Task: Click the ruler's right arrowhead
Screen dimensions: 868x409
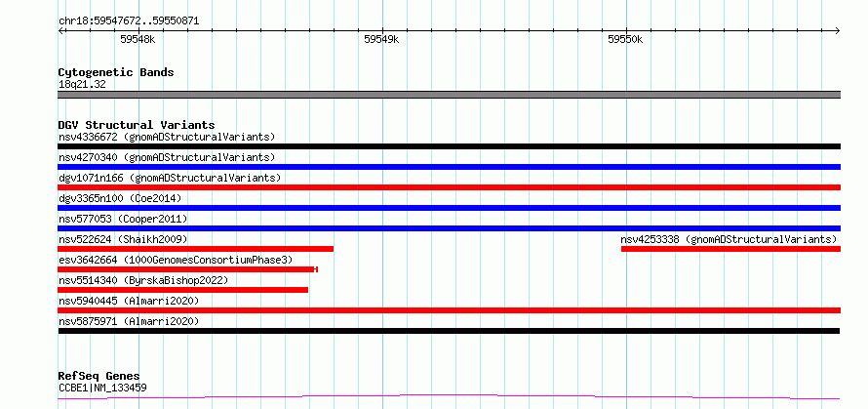Action: (838, 30)
